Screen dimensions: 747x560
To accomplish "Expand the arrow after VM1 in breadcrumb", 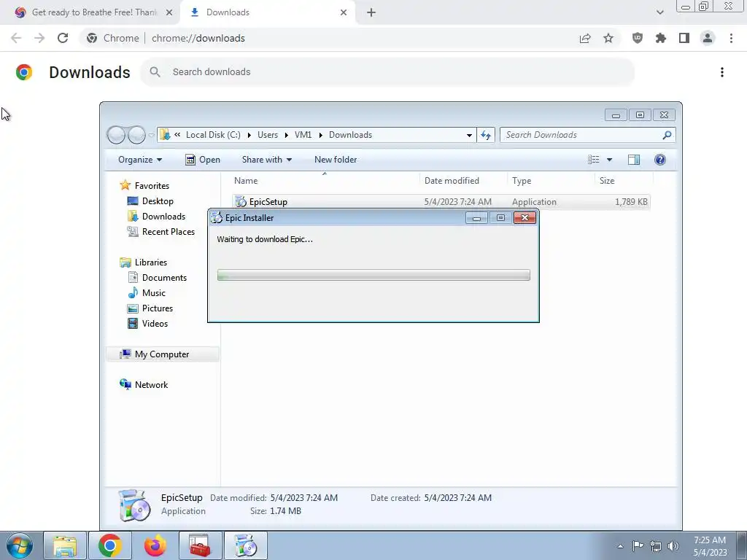I will 321,135.
